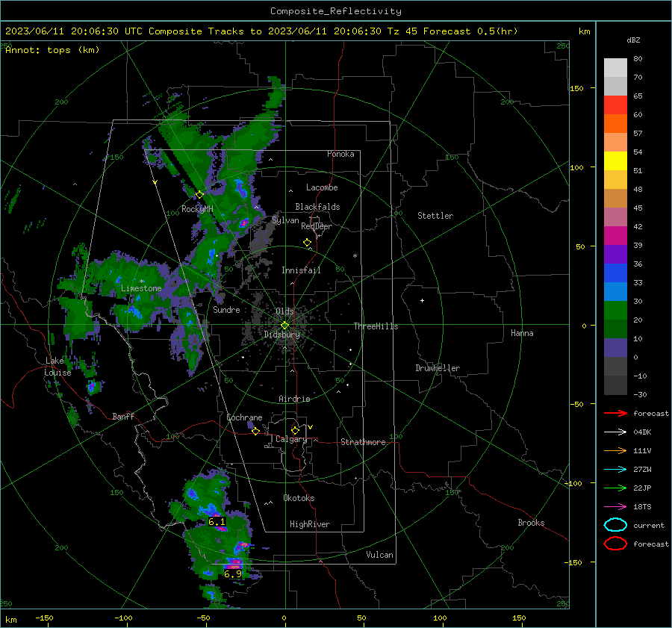Click the '-150' tick on bottom axis
The width and height of the screenshot is (672, 628).
[x=44, y=618]
